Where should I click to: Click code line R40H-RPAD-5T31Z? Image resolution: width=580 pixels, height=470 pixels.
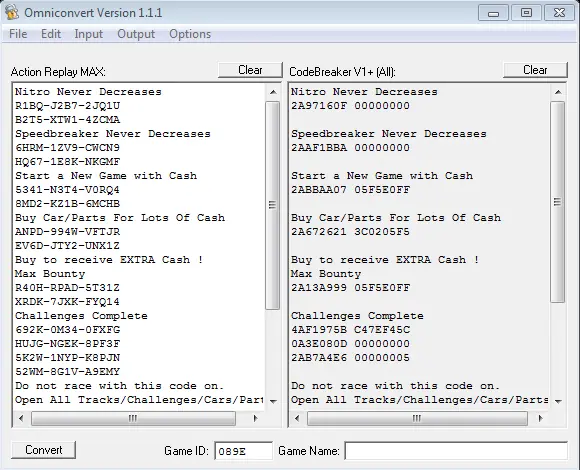coord(68,288)
